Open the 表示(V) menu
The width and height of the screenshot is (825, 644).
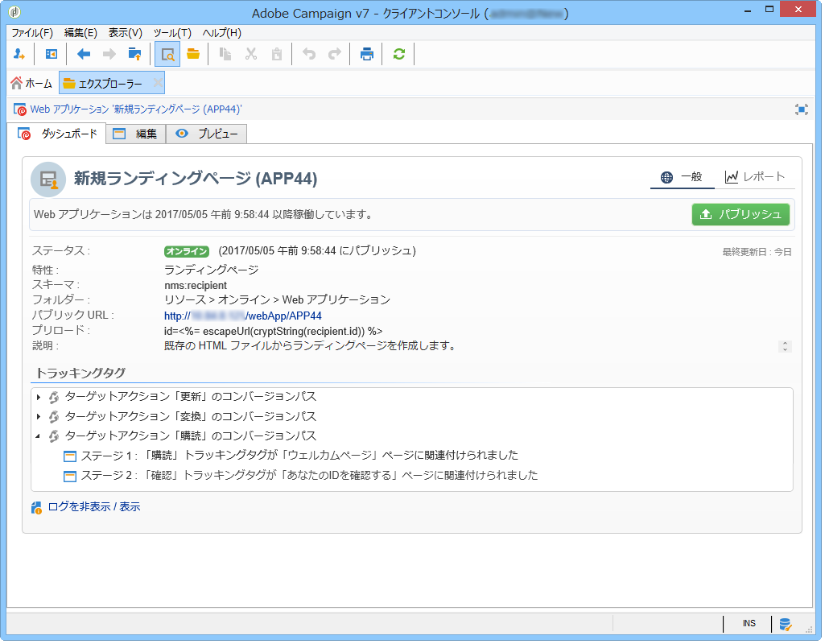click(x=126, y=33)
